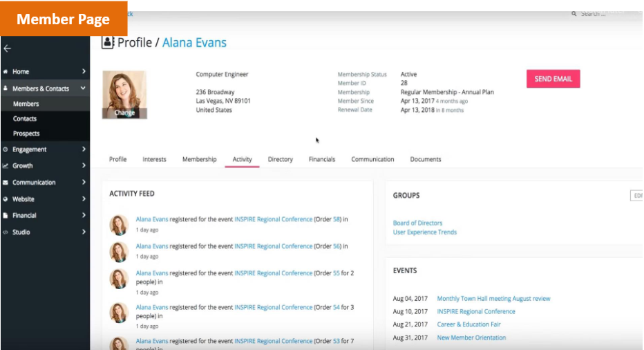This screenshot has width=644, height=350.
Task: Expand the Engagement chevron
Action: click(84, 149)
